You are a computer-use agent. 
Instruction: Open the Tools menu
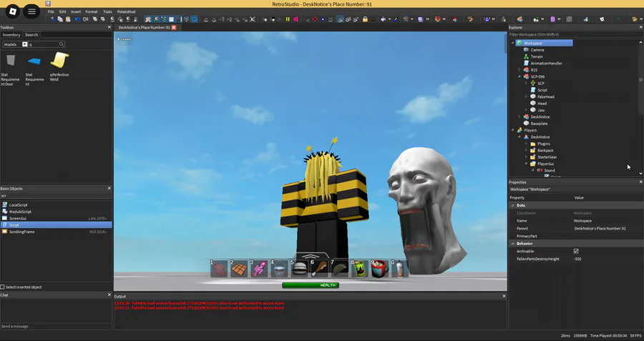pyautogui.click(x=107, y=11)
